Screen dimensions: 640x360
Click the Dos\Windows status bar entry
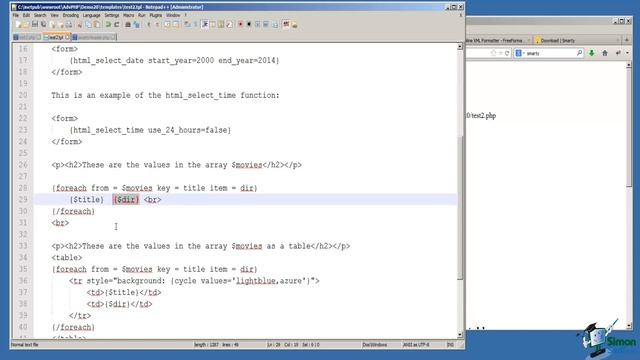click(x=375, y=345)
